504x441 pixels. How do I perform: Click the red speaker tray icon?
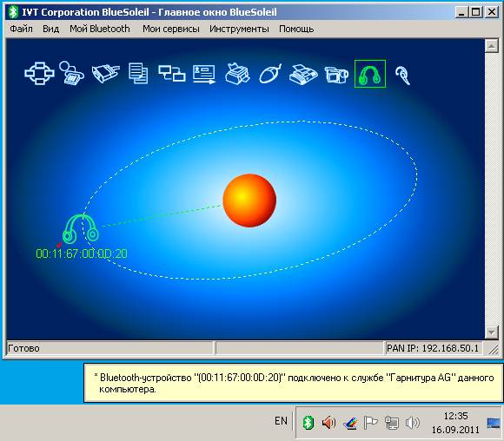(328, 423)
